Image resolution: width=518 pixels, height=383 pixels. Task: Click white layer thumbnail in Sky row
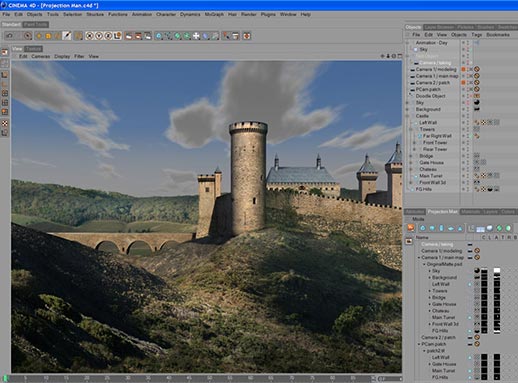pos(497,271)
